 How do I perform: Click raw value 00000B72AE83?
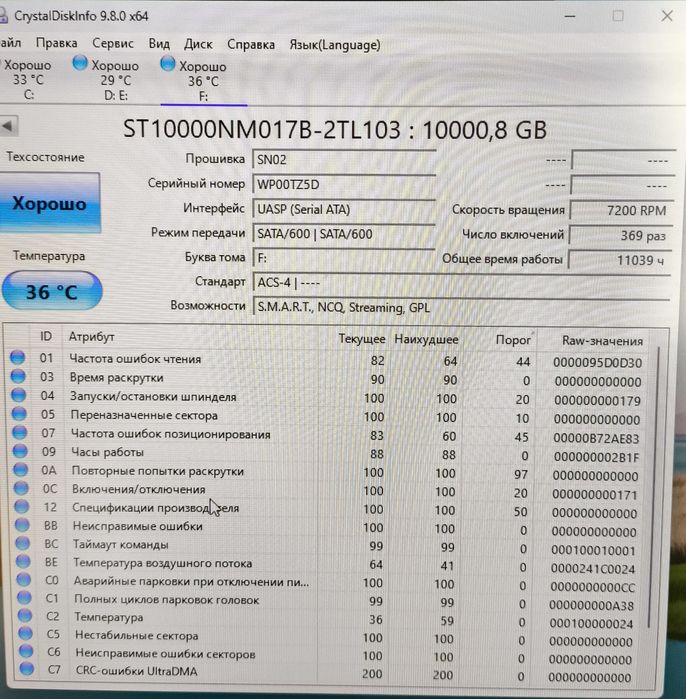596,438
